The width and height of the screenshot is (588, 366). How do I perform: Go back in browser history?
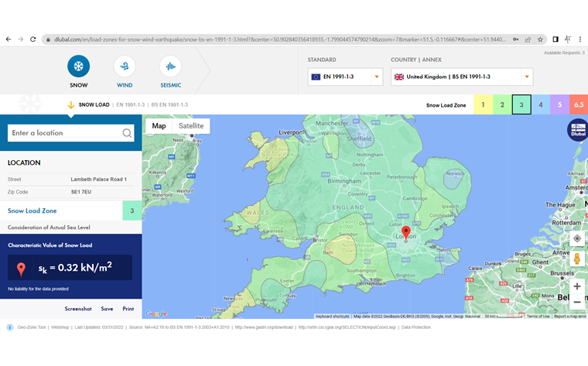9,39
